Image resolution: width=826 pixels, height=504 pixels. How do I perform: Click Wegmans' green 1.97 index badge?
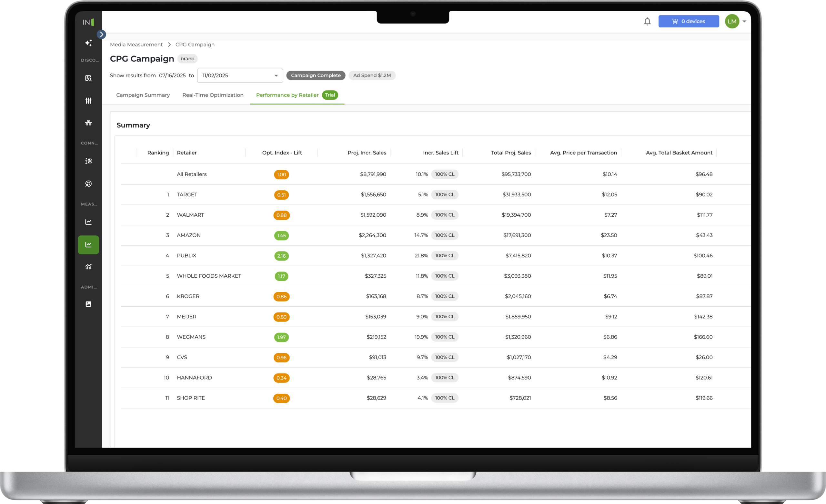(282, 337)
